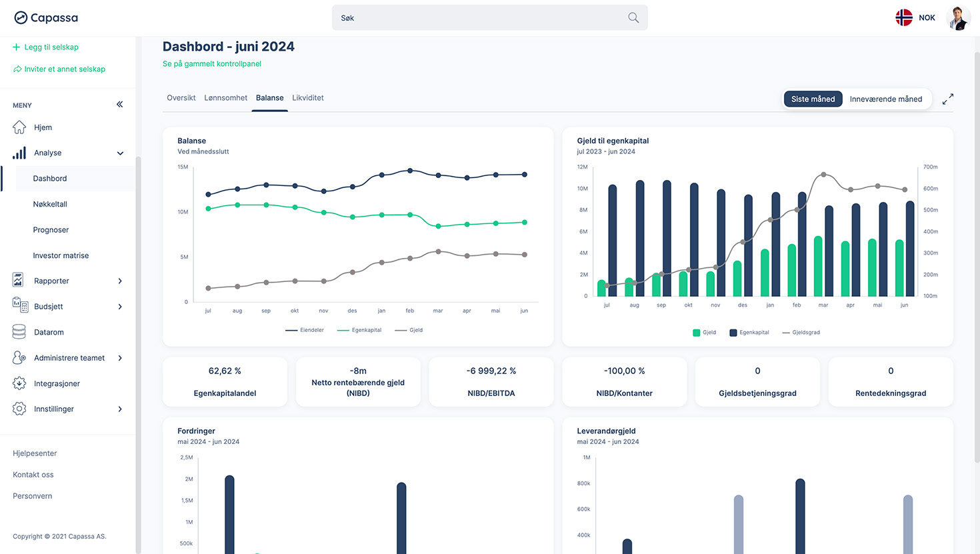Screen dimensions: 980x554
Task: Click the Rapporter report icon
Action: tap(18, 280)
